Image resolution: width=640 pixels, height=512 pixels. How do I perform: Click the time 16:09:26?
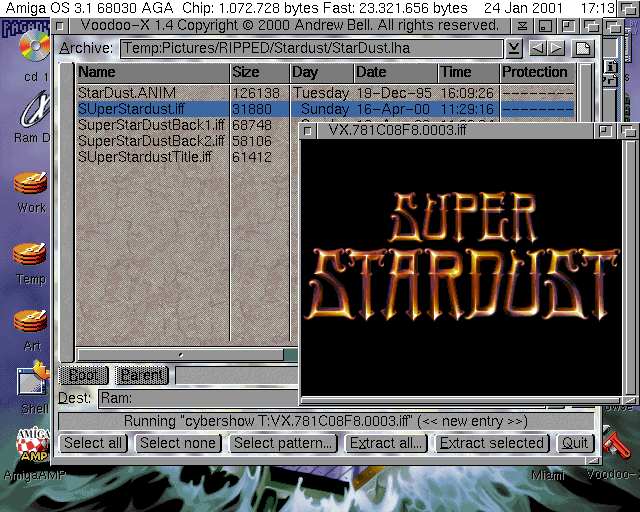467,93
